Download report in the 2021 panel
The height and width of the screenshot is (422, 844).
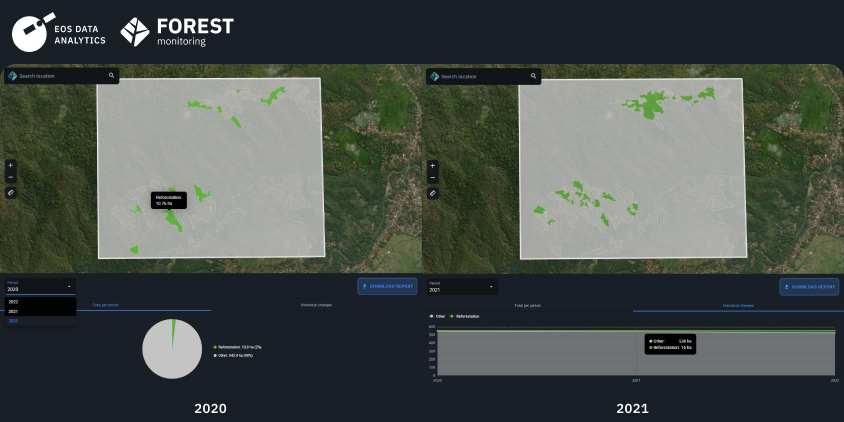coord(809,287)
